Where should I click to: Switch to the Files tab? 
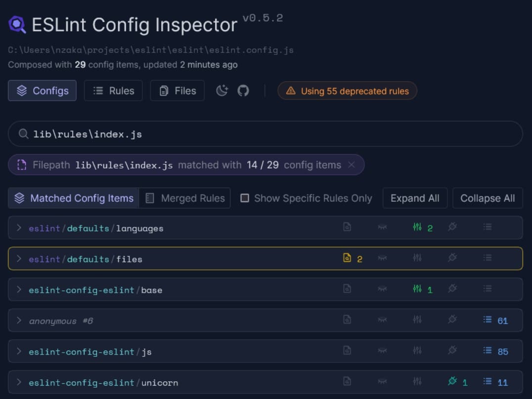pyautogui.click(x=177, y=90)
